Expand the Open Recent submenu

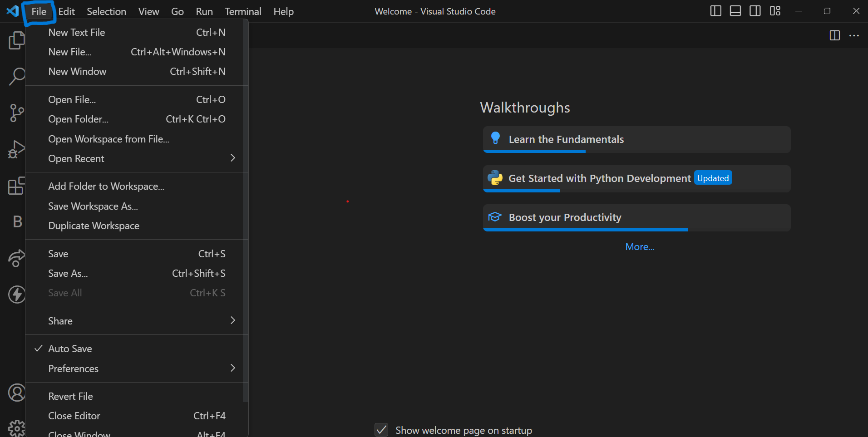point(137,158)
